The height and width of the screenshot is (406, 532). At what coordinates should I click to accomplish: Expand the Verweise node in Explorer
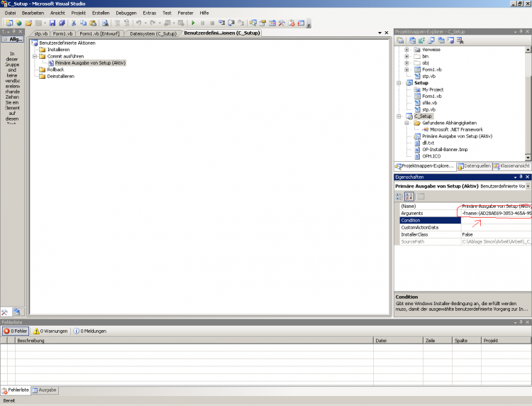click(406, 50)
